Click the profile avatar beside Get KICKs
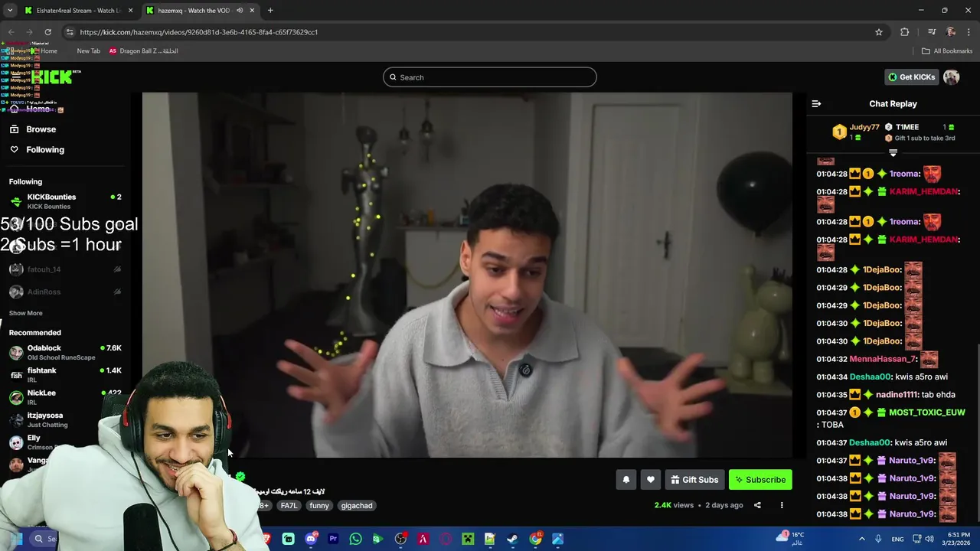This screenshot has width=980, height=551. coord(951,77)
